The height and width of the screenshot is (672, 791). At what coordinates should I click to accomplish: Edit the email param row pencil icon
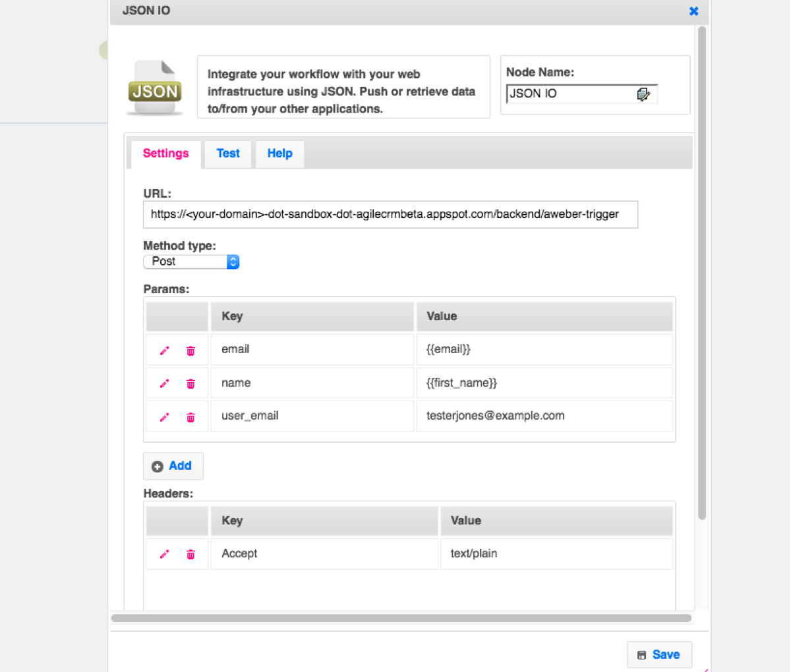pyautogui.click(x=165, y=350)
